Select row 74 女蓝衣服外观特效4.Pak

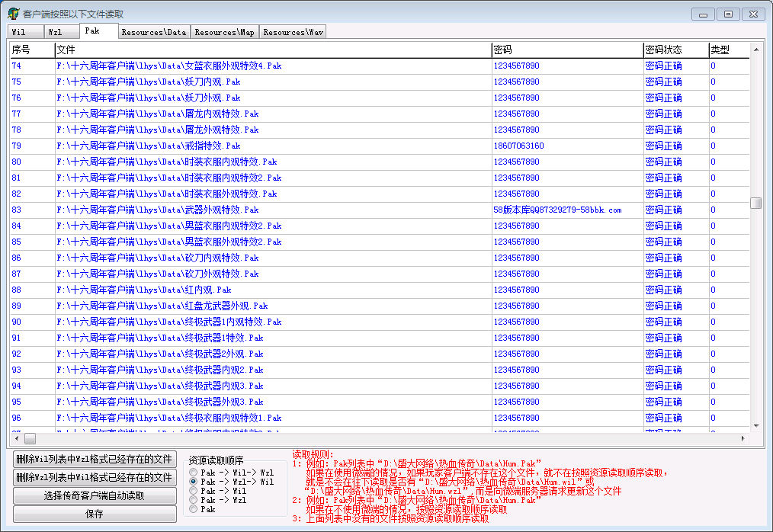[379, 66]
